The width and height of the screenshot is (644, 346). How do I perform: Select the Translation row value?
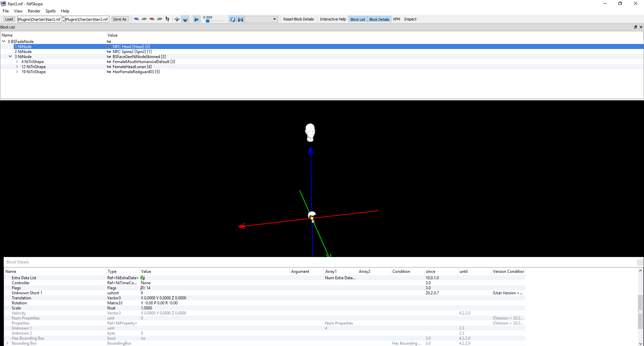pos(163,298)
